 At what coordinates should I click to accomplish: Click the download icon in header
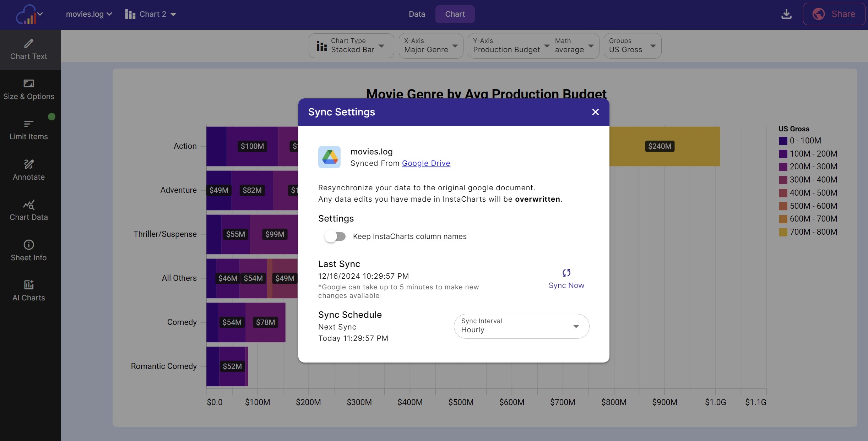(x=786, y=14)
